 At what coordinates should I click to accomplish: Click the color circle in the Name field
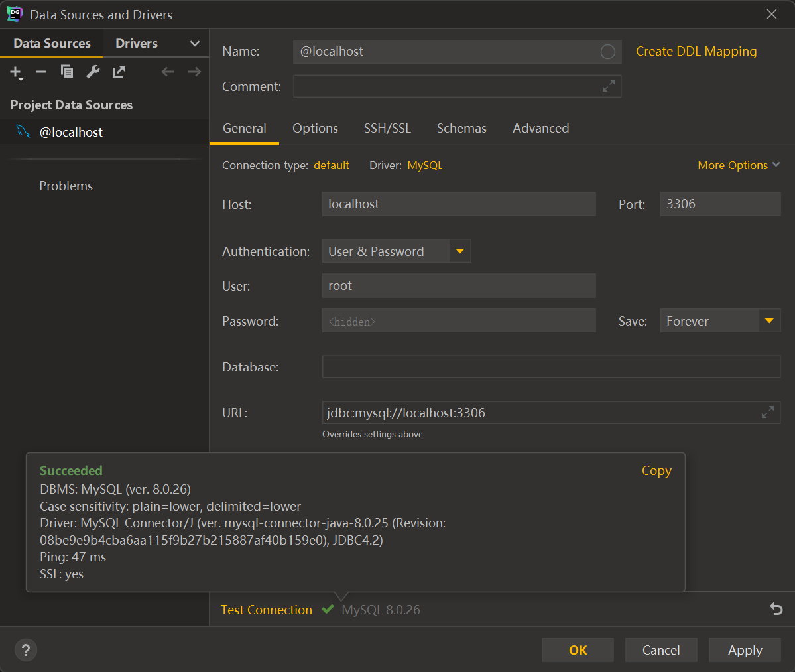(x=607, y=52)
